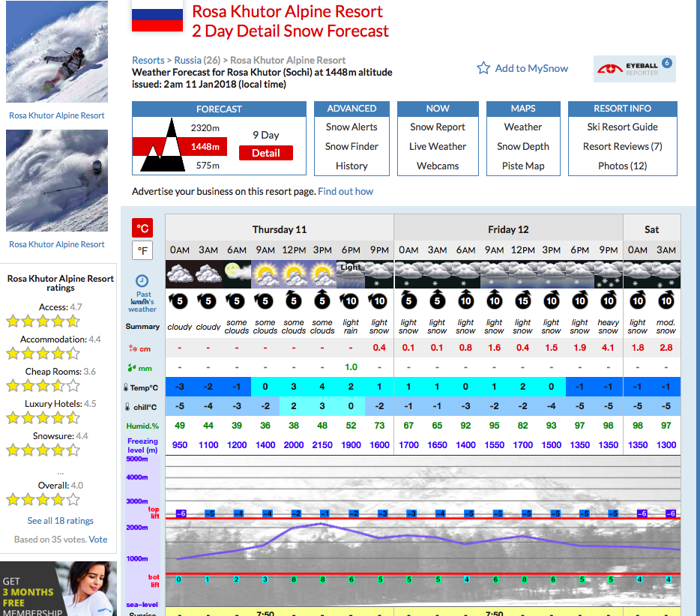This screenshot has width=700, height=616.
Task: Click the Friday 12 day header
Action: pos(508,229)
